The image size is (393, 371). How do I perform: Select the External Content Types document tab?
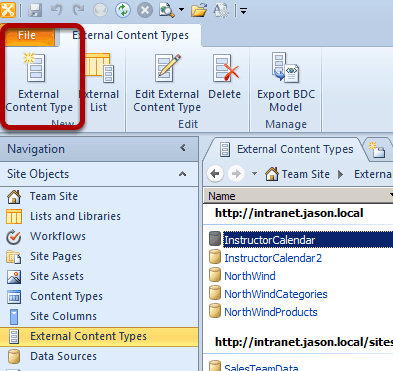coord(286,149)
